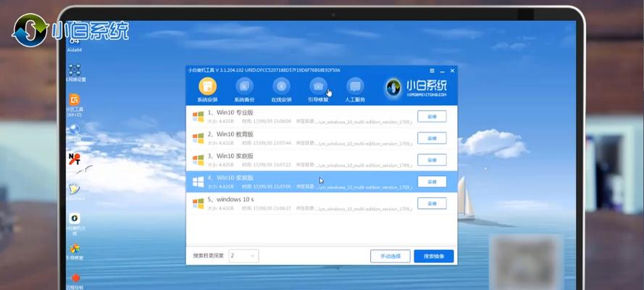Go to the 引导修复 tab
Screen dimensions: 644x290
[318, 90]
